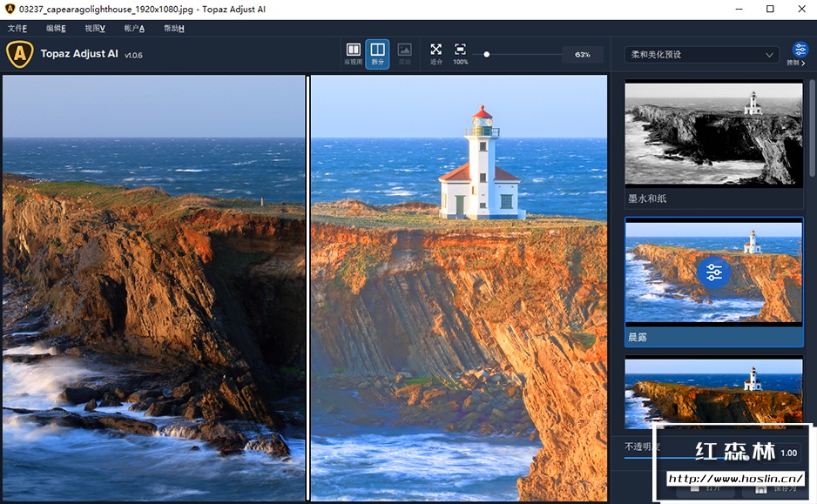Click the split divider between the images

click(x=307, y=287)
